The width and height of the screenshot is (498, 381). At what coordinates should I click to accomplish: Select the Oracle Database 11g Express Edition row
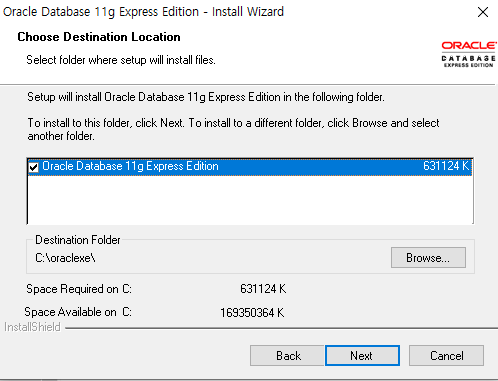pyautogui.click(x=250, y=166)
